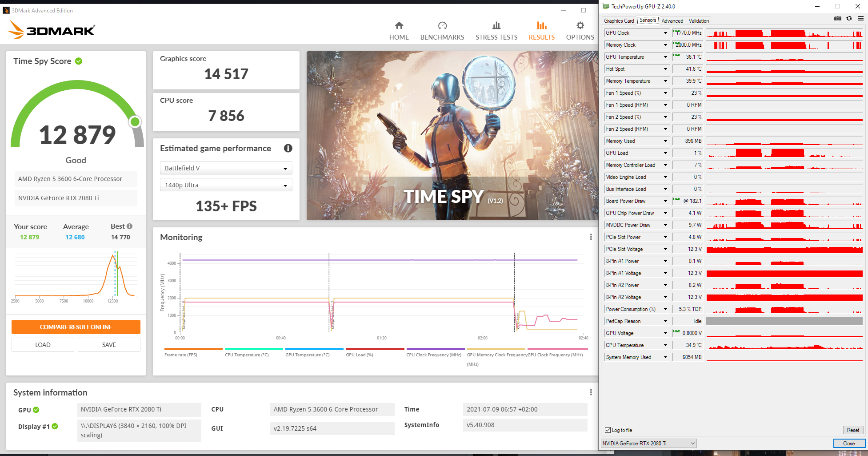Click the GPU-Z screenshot camera icon
This screenshot has width=868, height=456.
point(837,18)
